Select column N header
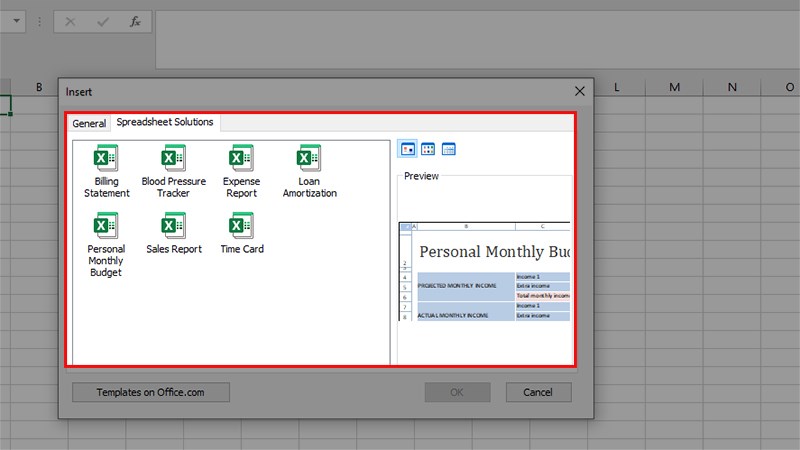This screenshot has height=450, width=800. [732, 87]
